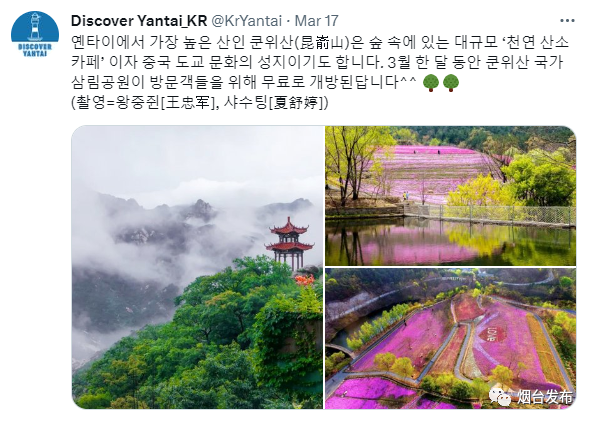Viewport: 592px width, 423px height.
Task: Open the Discover Yantai profile avatar
Action: [35, 35]
